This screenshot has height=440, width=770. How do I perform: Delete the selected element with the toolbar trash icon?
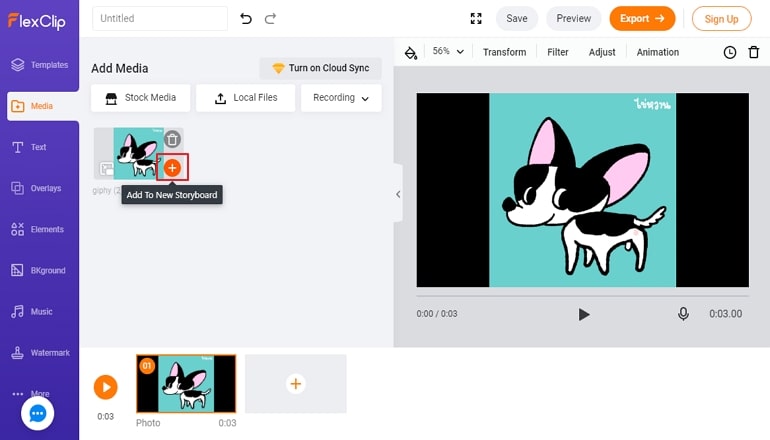tap(754, 52)
